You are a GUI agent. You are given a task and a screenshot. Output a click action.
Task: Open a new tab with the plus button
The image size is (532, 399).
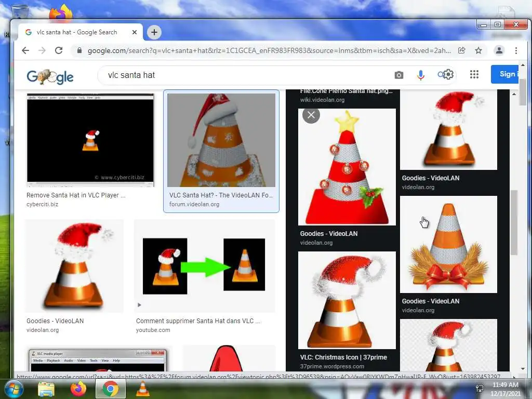154,32
